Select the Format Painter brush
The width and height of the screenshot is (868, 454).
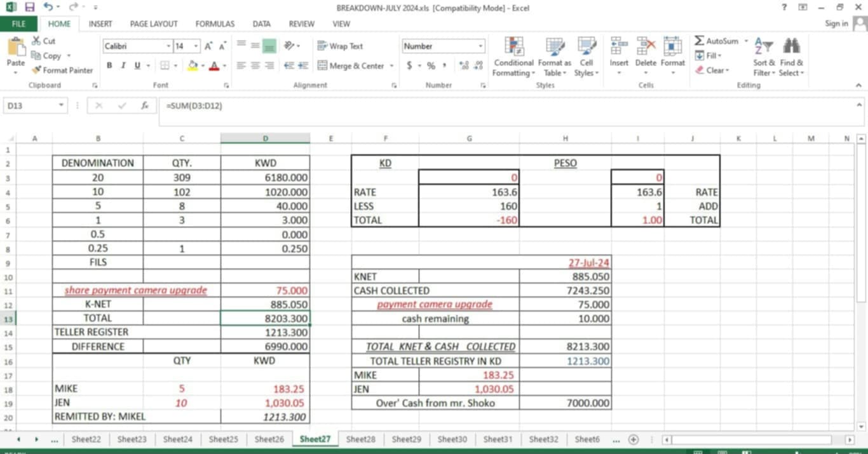tap(36, 70)
